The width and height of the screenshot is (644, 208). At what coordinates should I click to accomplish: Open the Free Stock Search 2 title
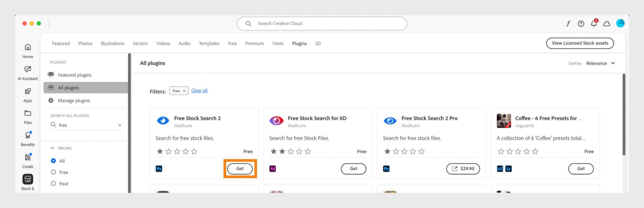pos(197,118)
